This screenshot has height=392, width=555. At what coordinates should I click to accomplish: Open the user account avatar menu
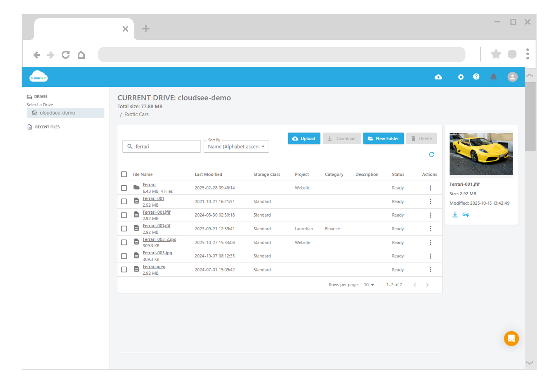[x=512, y=77]
